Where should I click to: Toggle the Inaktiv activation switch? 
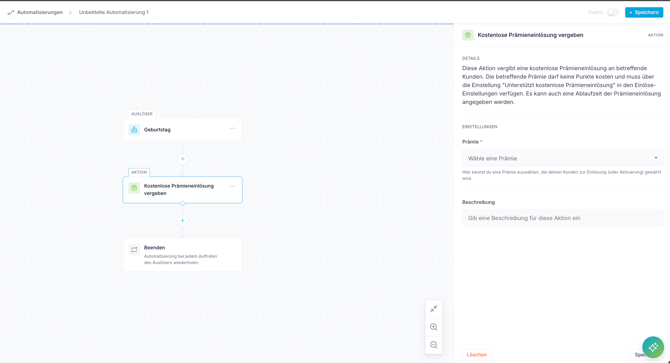(x=613, y=12)
